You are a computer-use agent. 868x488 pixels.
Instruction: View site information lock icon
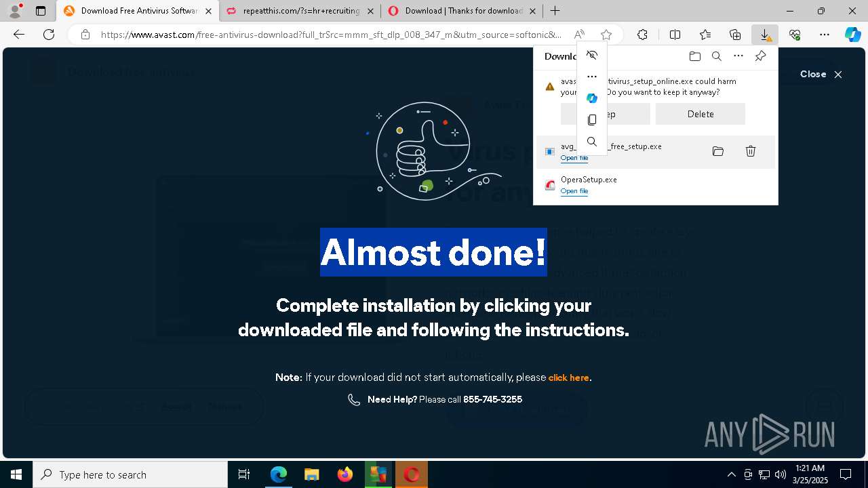pos(85,35)
